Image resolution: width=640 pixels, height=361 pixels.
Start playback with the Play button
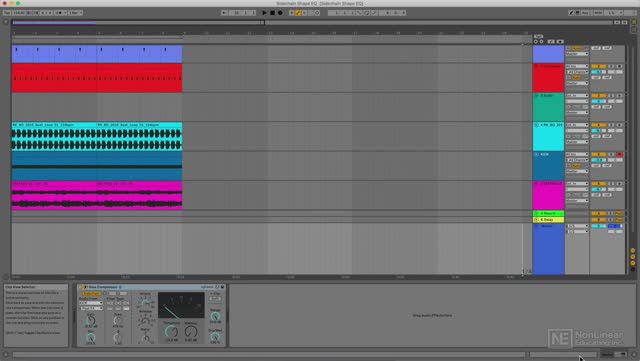[264, 13]
